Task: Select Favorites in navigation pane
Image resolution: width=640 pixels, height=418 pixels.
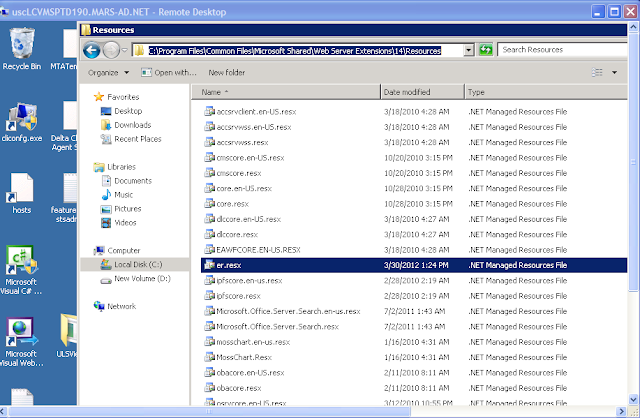Action: pyautogui.click(x=117, y=97)
